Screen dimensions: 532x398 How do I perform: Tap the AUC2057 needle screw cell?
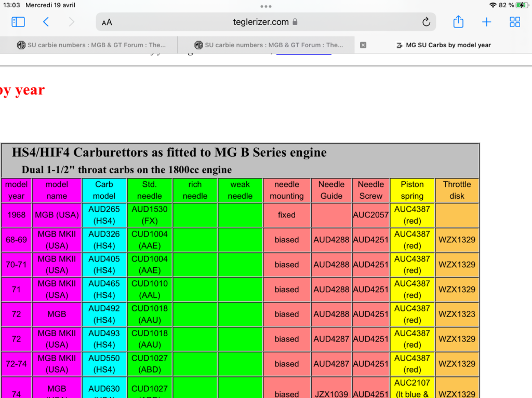coord(371,215)
